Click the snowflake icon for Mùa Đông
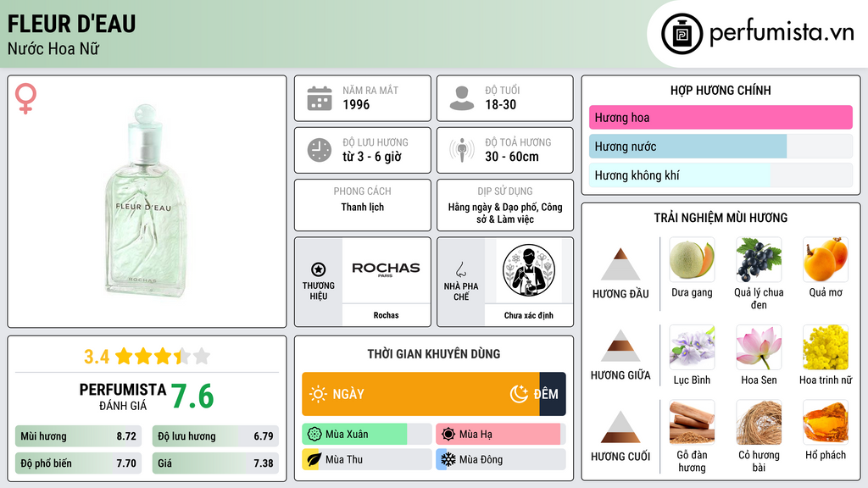 [448, 460]
